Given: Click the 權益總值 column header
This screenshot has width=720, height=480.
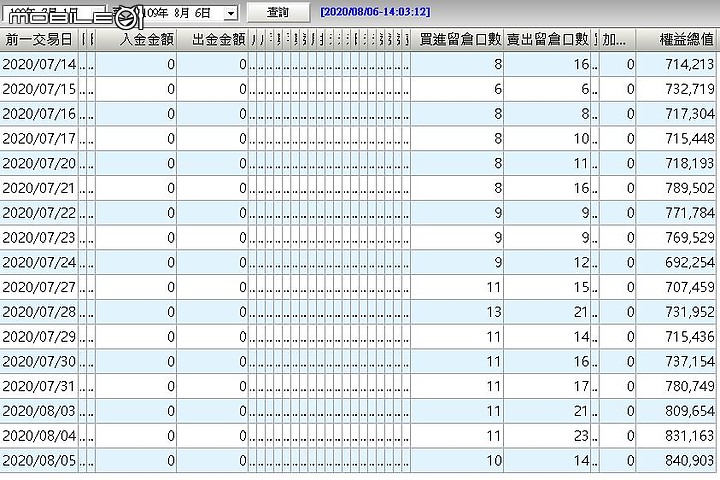Looking at the screenshot, I should [x=678, y=40].
